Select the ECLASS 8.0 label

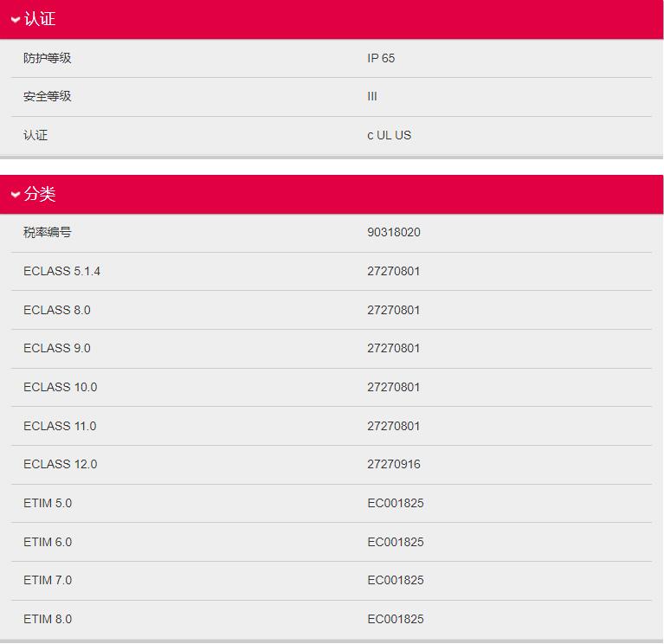click(x=57, y=310)
